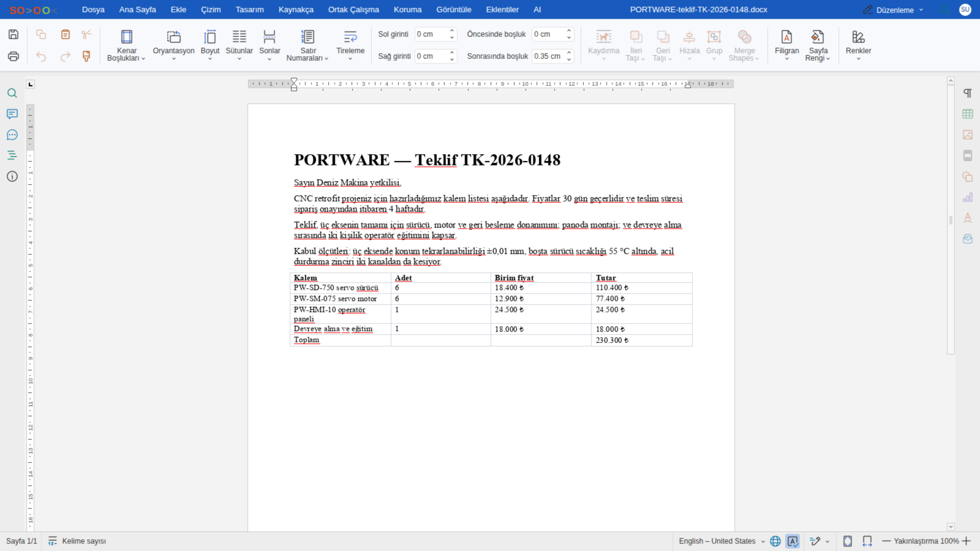Expand Oryantasyon orientation dropdown
This screenshot has width=980, height=551.
(173, 45)
